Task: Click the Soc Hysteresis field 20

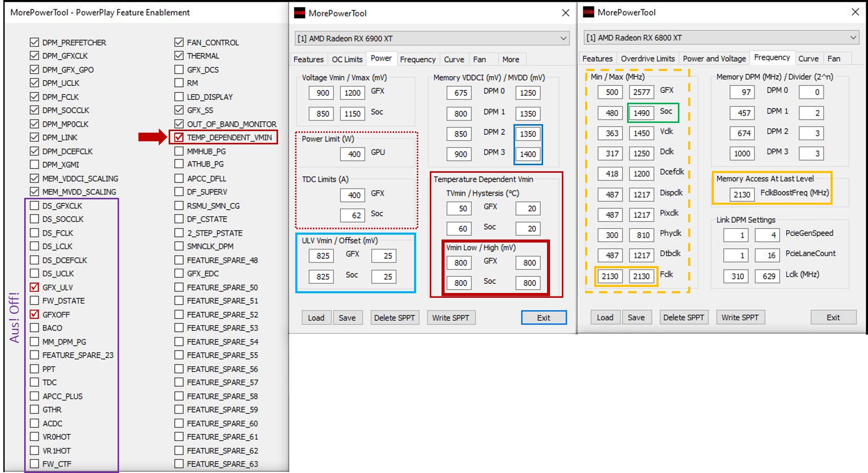Action: point(528,229)
